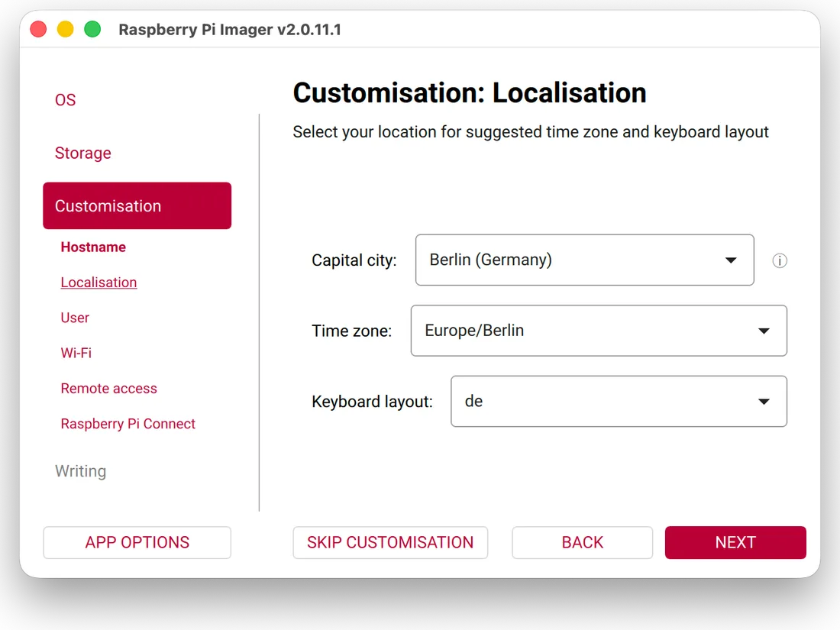The height and width of the screenshot is (630, 840).
Task: Click the APP OPTIONS button
Action: click(x=137, y=543)
